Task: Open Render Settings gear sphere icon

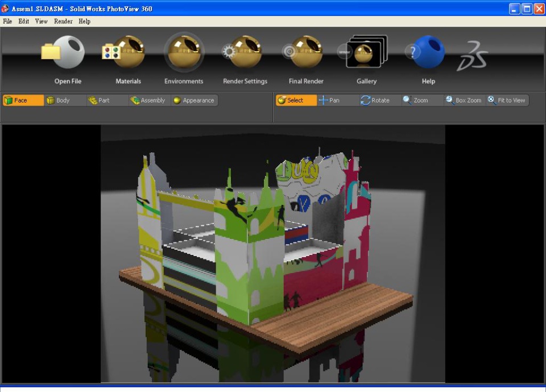Action: pyautogui.click(x=242, y=52)
